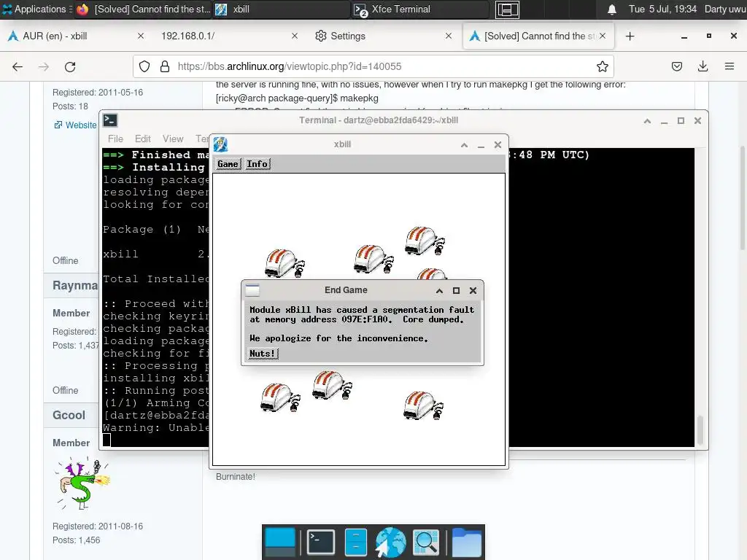
Task: Click the 'Burninate!' signature text
Action: coord(236,477)
